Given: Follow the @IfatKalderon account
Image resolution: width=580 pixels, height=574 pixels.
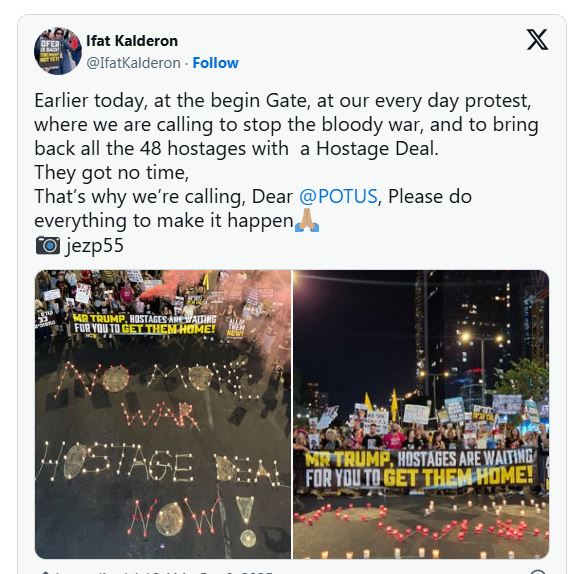Looking at the screenshot, I should pos(216,63).
